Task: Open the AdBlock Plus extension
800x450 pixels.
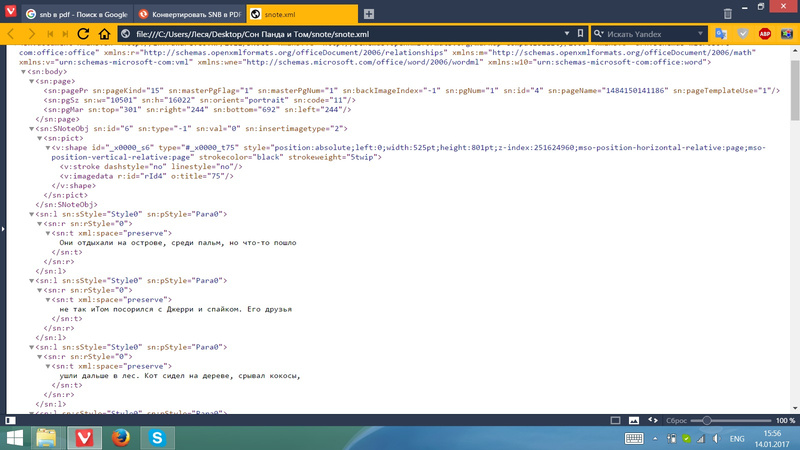Action: pyautogui.click(x=764, y=34)
